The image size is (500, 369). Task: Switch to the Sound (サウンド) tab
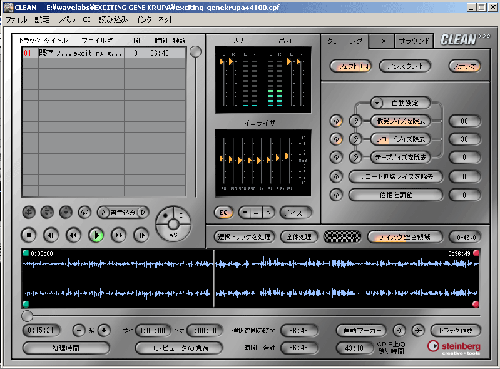pos(414,41)
